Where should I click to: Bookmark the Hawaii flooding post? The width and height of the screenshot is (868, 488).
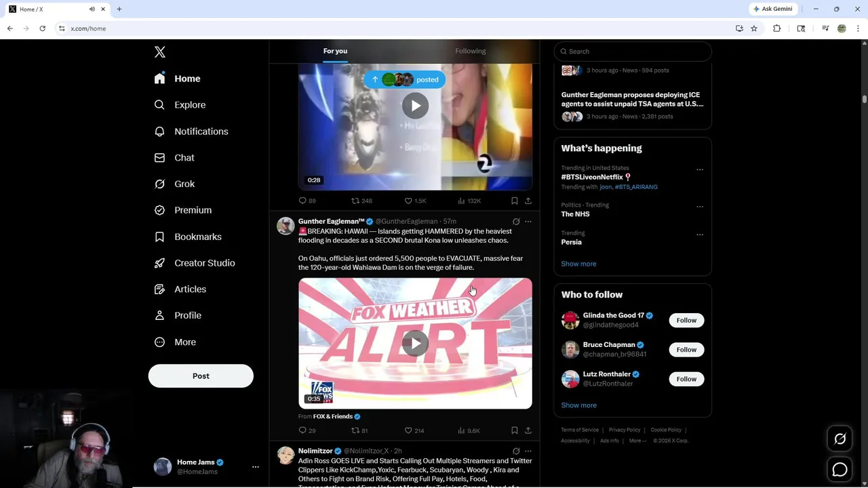514,430
